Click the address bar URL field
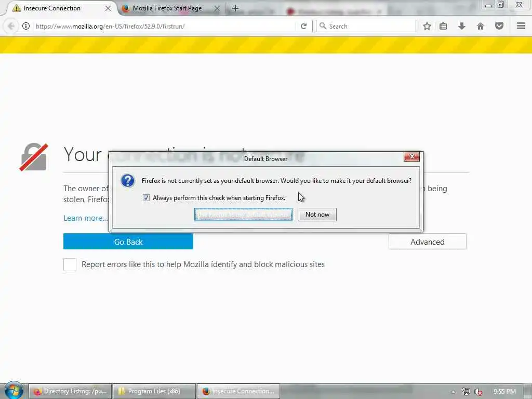Viewport: 532px width, 399px height. pyautogui.click(x=165, y=26)
